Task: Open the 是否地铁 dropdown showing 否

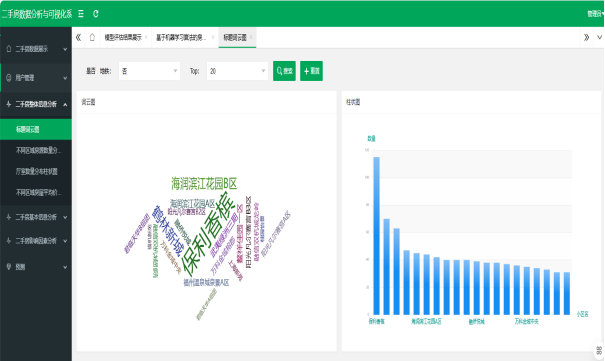Action: (149, 71)
